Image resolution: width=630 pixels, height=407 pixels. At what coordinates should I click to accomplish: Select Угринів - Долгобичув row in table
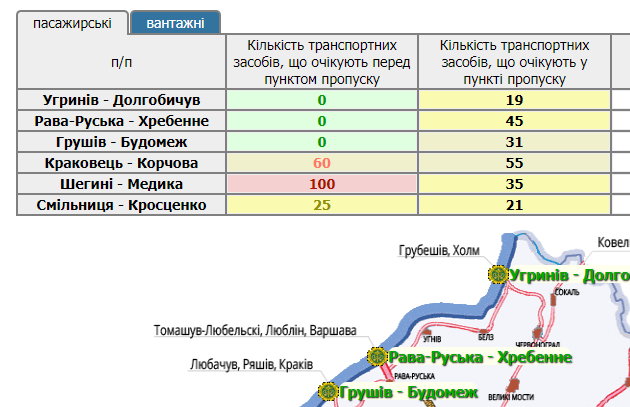[123, 100]
